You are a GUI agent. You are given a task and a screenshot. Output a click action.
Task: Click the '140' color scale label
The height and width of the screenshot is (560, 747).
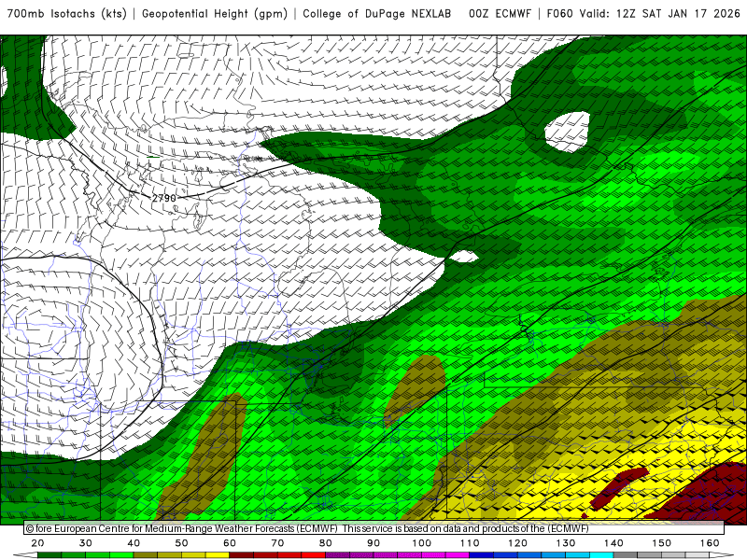pos(613,543)
